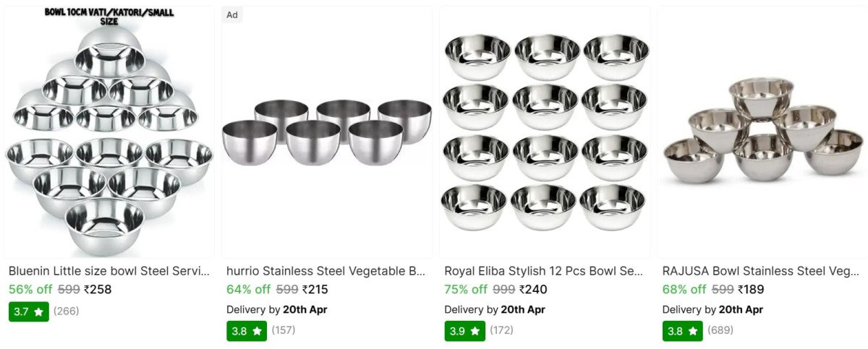
Task: Click the ₹189 price on RAJUSA bowl
Action: click(x=751, y=290)
